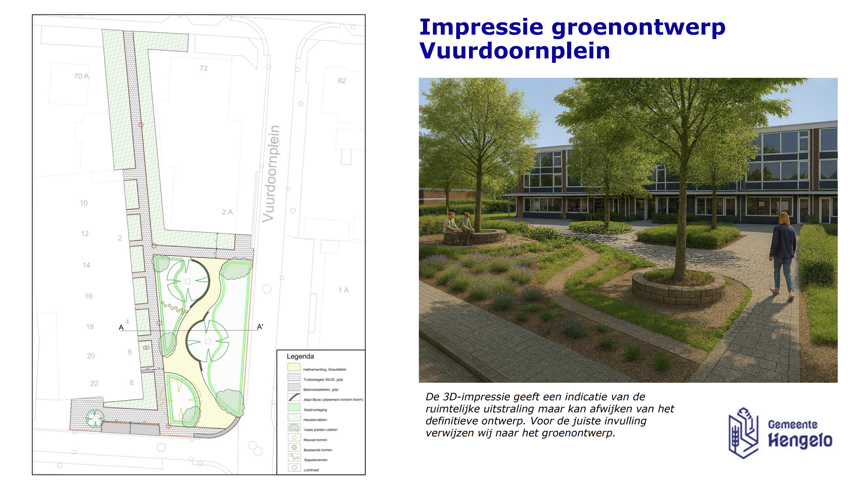The image size is (868, 486).
Task: Click the 'Vuurdoornplein' street label on map
Action: 271,174
